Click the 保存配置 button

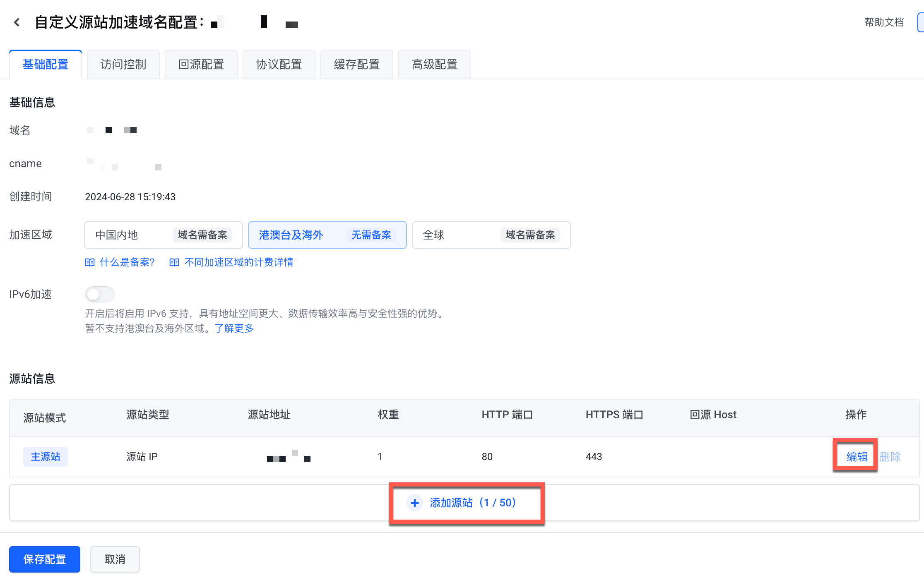click(45, 559)
